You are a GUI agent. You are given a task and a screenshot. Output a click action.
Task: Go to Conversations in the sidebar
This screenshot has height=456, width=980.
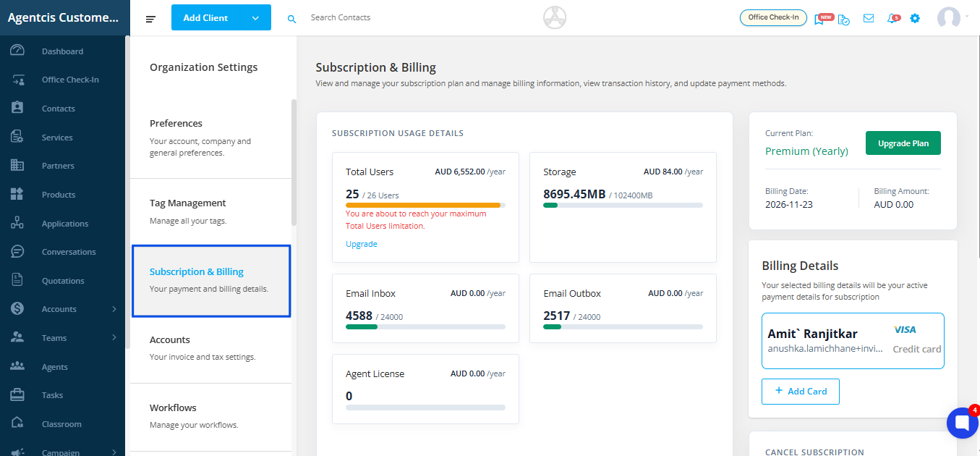[69, 252]
